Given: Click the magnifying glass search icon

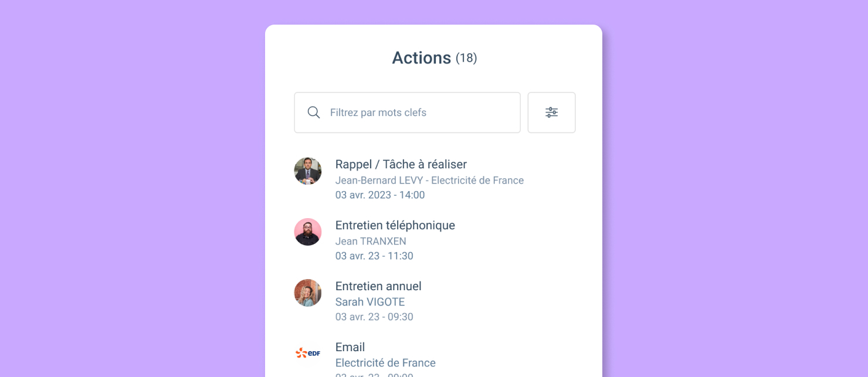Looking at the screenshot, I should tap(314, 113).
